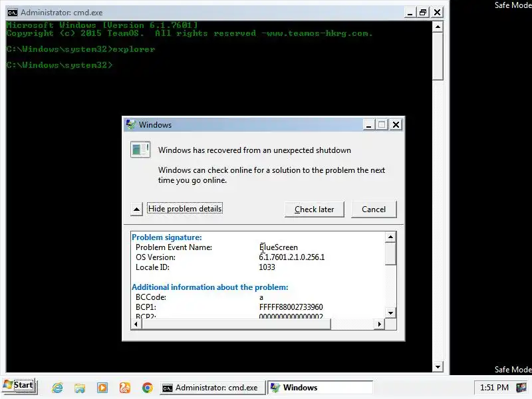Viewport: 532px width, 399px height.
Task: Open Windows Explorer folder icon on taskbar
Action: (80, 388)
